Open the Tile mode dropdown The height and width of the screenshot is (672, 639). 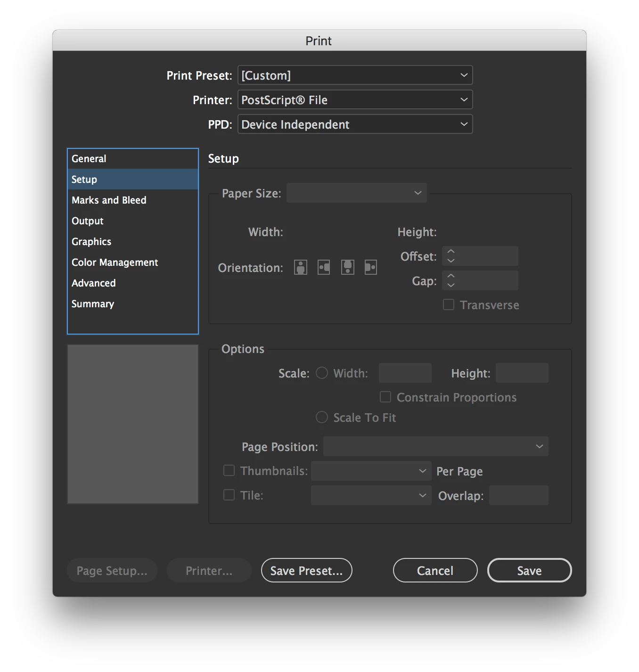371,495
